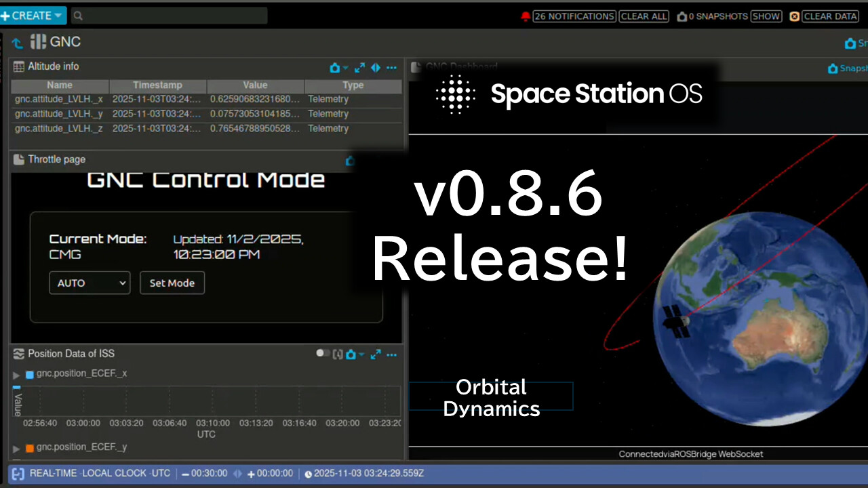This screenshot has width=868, height=488.
Task: Open the Position Data more-actions menu
Action: [x=391, y=354]
